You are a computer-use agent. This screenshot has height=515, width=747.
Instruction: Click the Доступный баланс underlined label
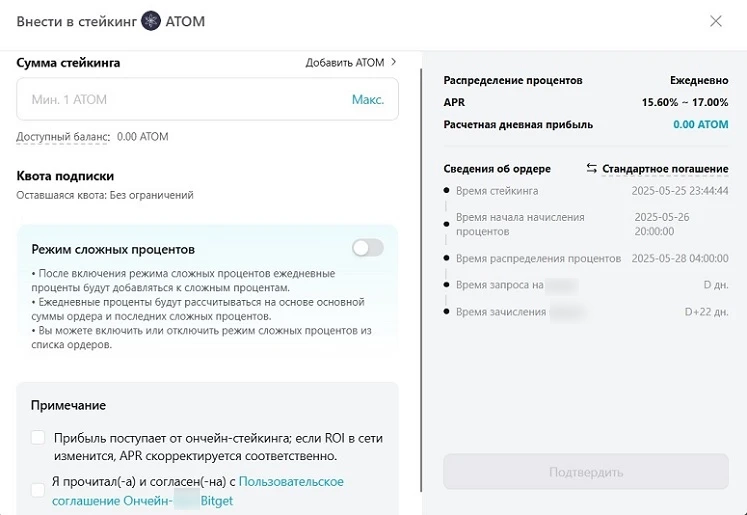63,137
